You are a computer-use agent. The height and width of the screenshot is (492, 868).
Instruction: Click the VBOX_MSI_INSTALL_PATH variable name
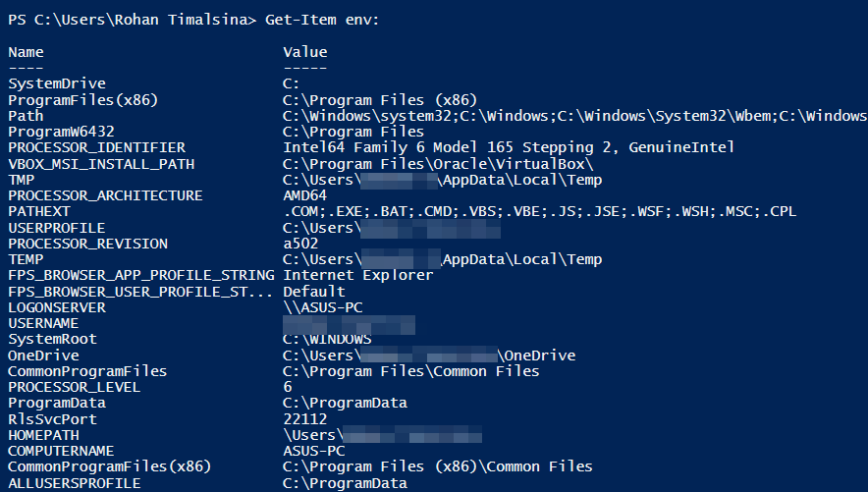pyautogui.click(x=101, y=164)
